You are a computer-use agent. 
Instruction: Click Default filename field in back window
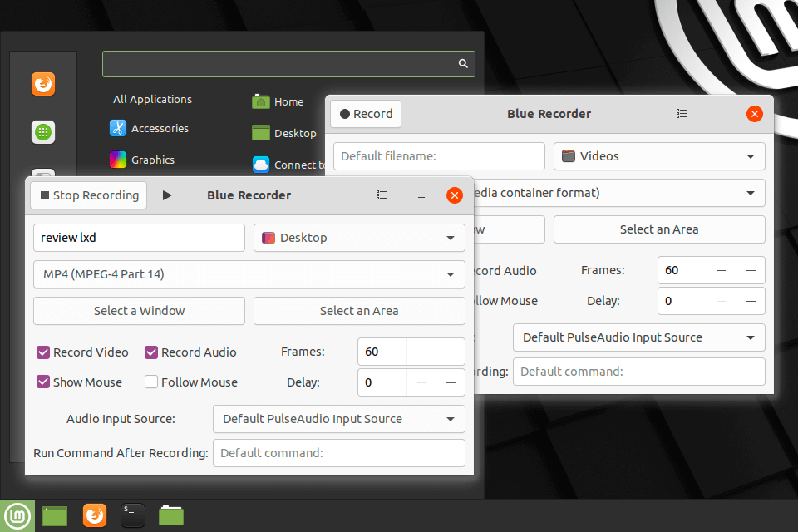tap(439, 156)
